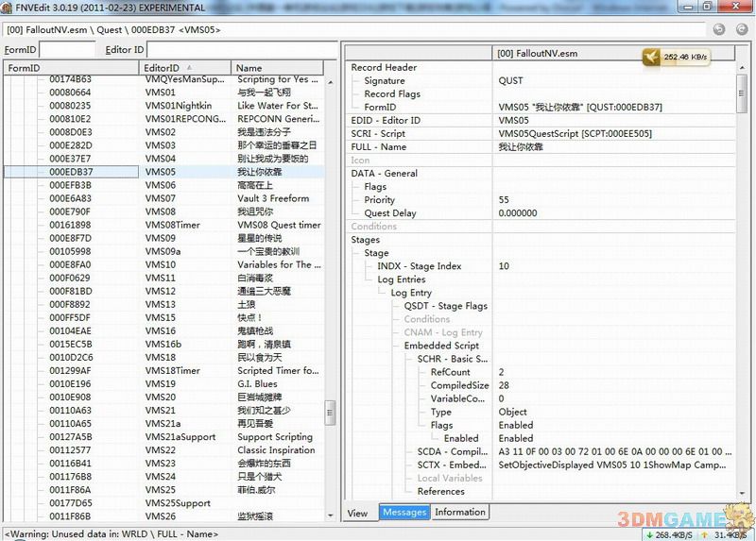
Task: Click the Signature QUST value
Action: (510, 80)
